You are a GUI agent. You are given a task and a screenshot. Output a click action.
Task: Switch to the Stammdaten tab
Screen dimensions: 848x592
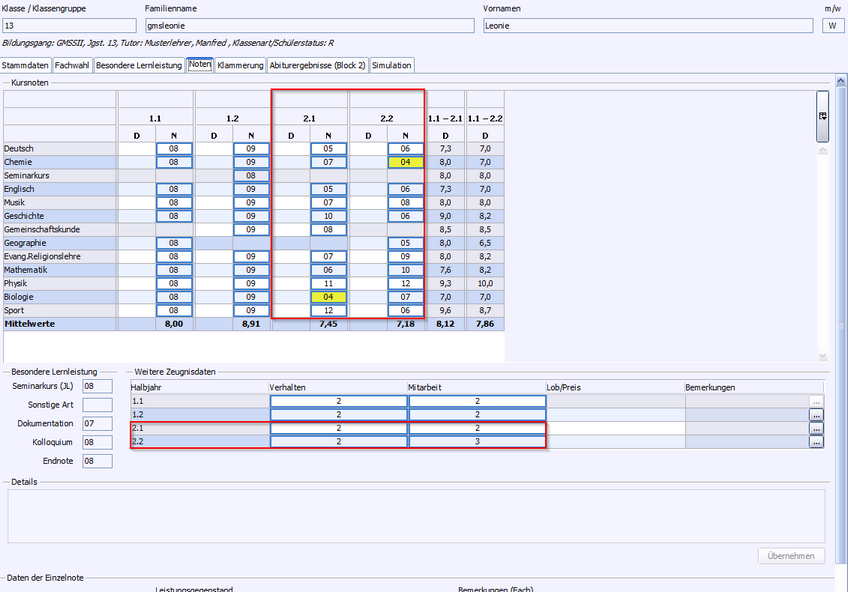(x=26, y=65)
